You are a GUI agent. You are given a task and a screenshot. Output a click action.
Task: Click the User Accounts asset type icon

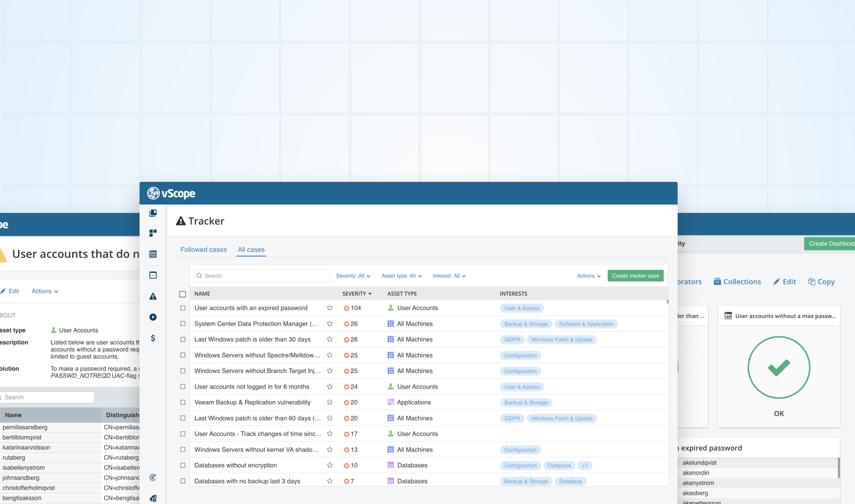tap(390, 308)
